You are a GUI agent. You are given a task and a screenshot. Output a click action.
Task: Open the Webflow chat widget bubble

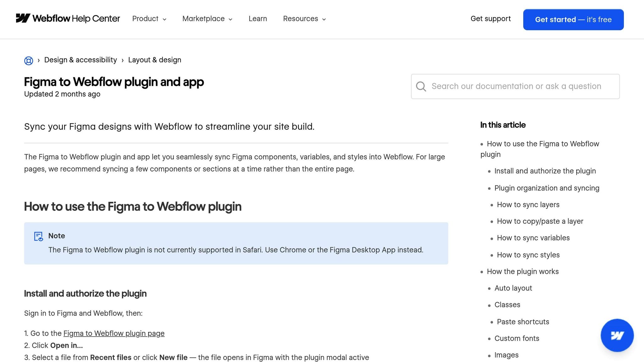(x=617, y=335)
